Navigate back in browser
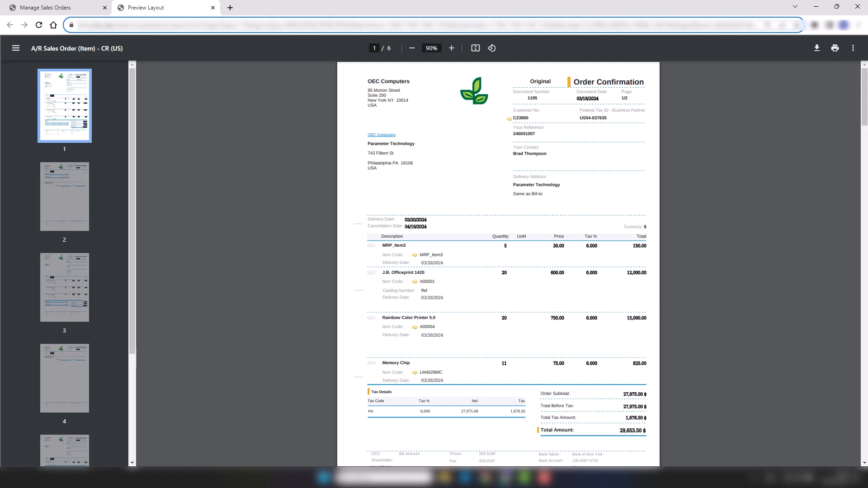This screenshot has height=488, width=868. (x=10, y=25)
